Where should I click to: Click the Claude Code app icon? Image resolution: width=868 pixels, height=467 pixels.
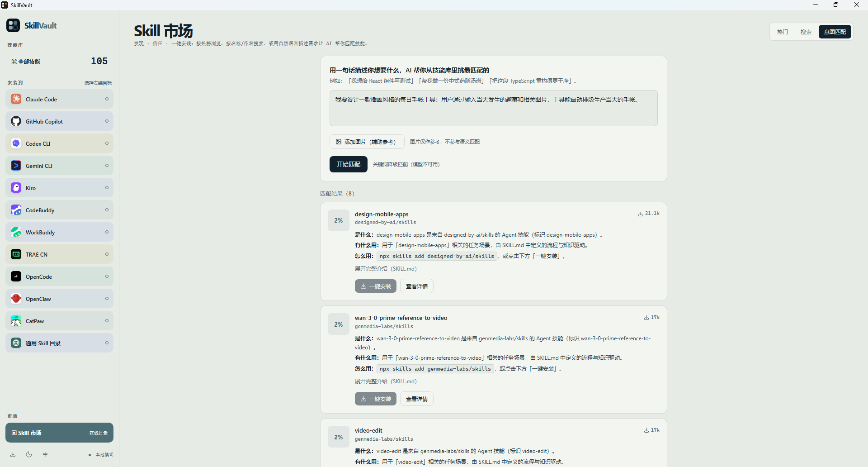16,99
